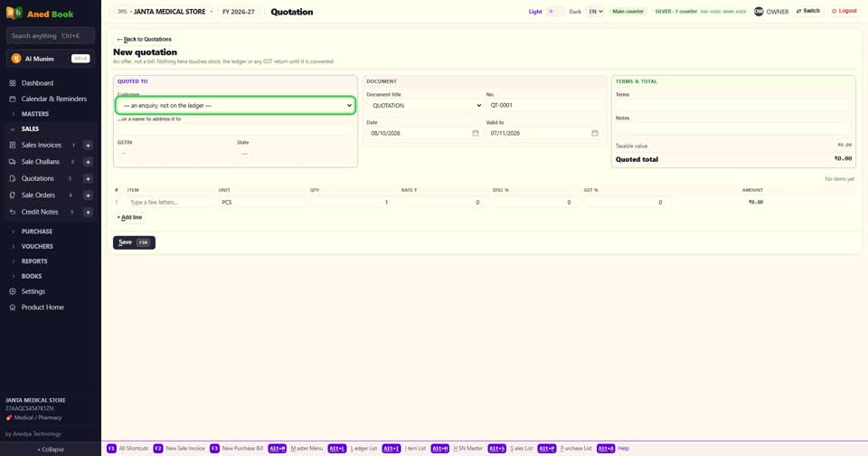Click the Logout button
The height and width of the screenshot is (456, 868).
[844, 11]
